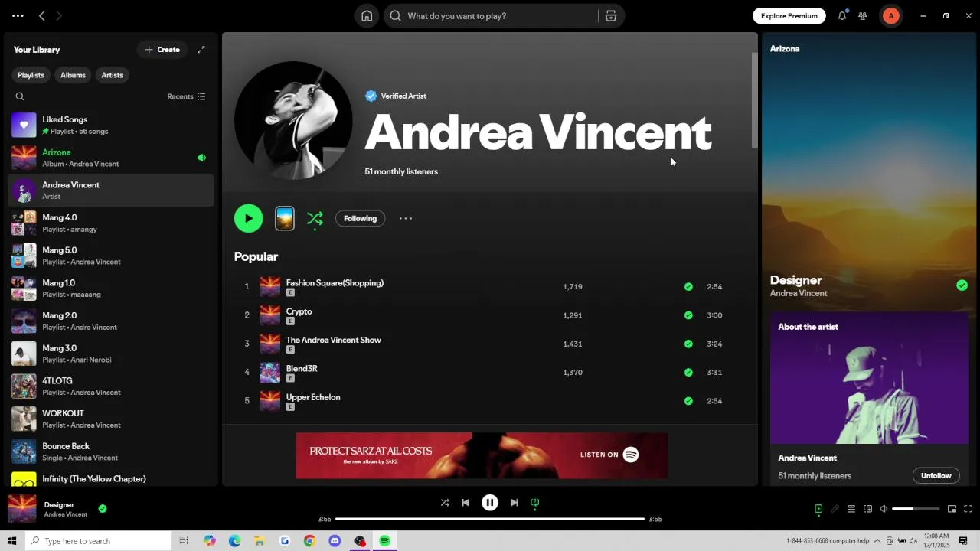Navigate back with the left arrow
This screenshot has height=551, width=980.
tap(42, 16)
